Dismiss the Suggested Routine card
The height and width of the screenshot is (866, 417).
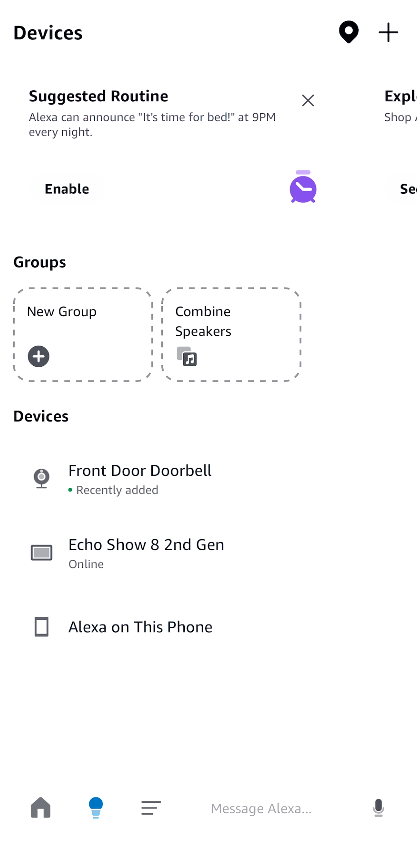(x=308, y=101)
